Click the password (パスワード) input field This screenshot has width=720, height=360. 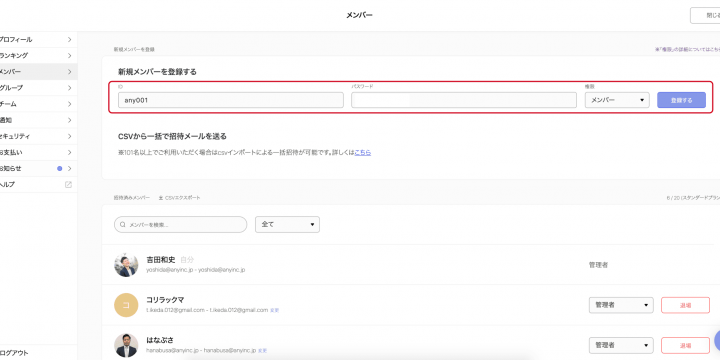click(x=464, y=100)
